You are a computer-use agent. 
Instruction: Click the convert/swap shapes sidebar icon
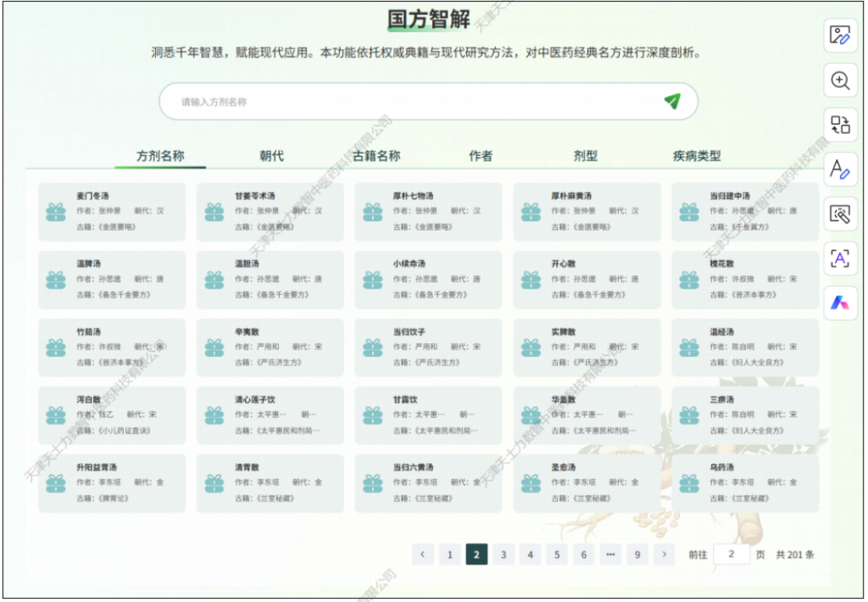[840, 125]
